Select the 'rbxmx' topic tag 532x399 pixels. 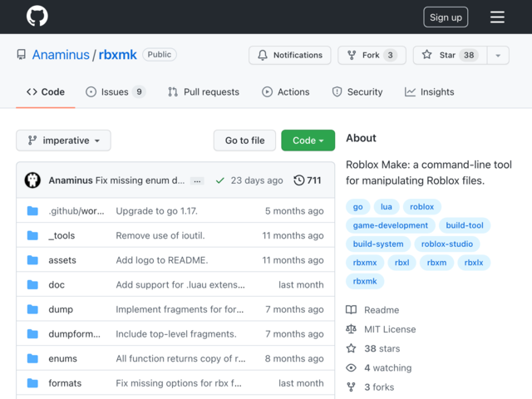coord(365,263)
